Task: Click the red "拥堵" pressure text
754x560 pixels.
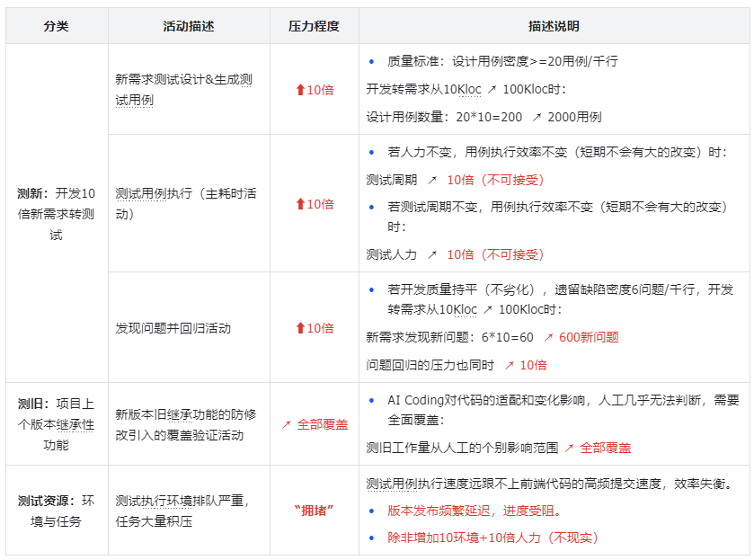Action: pyautogui.click(x=314, y=511)
